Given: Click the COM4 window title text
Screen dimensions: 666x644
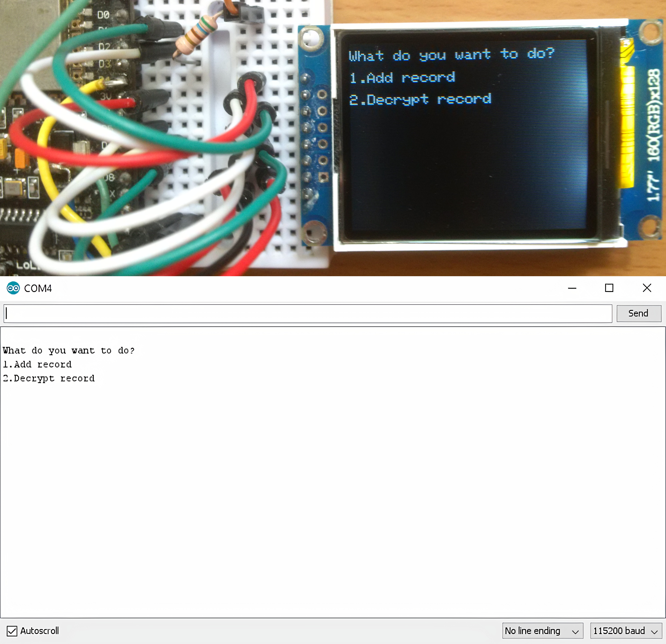Looking at the screenshot, I should coord(38,288).
